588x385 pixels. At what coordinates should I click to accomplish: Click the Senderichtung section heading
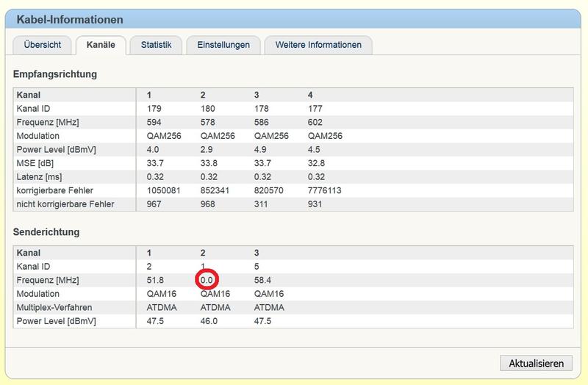click(x=46, y=232)
